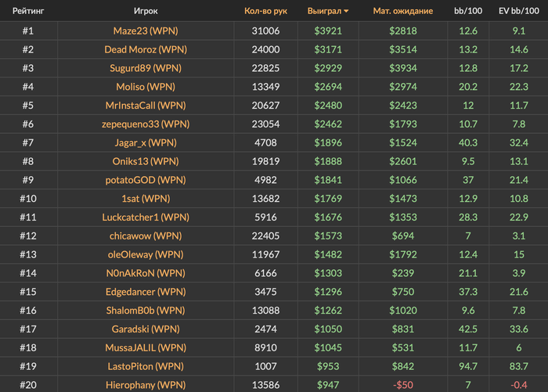Screen dimensions: 548x392
Task: Click Hierophany (WPN) at rank 20
Action: tap(146, 384)
